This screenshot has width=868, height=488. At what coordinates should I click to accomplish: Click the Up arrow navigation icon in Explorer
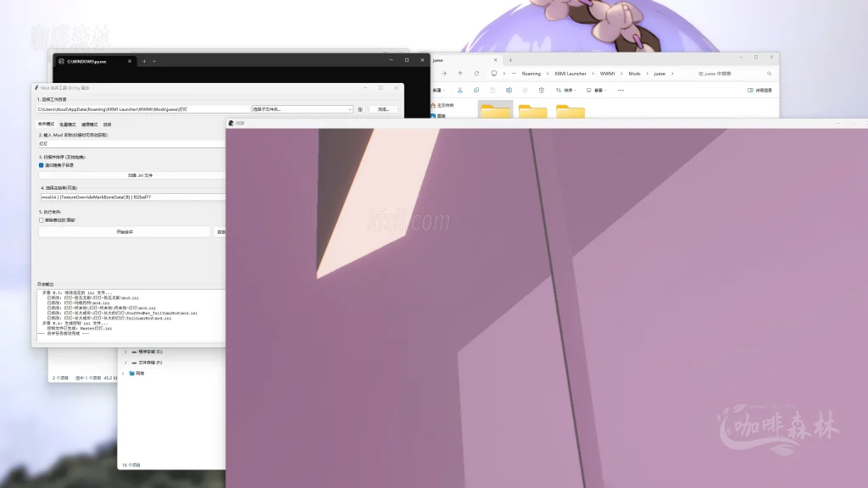460,74
